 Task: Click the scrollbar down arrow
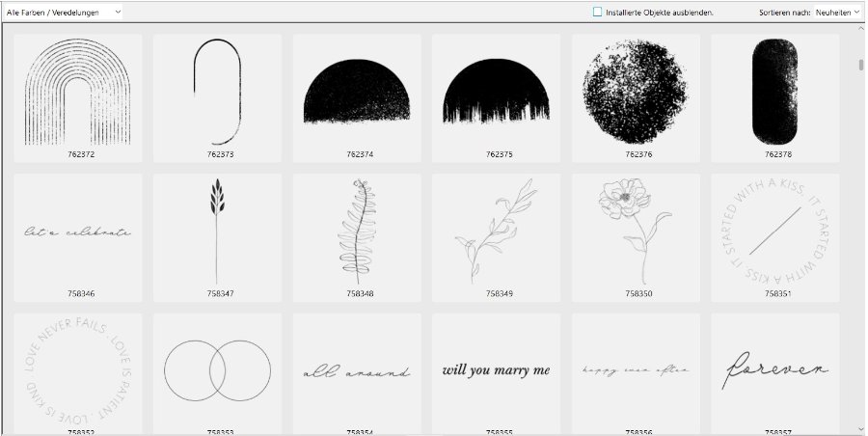(x=861, y=429)
